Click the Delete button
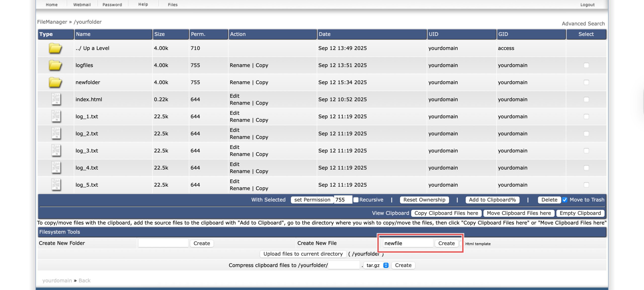The width and height of the screenshot is (644, 290). coord(549,200)
